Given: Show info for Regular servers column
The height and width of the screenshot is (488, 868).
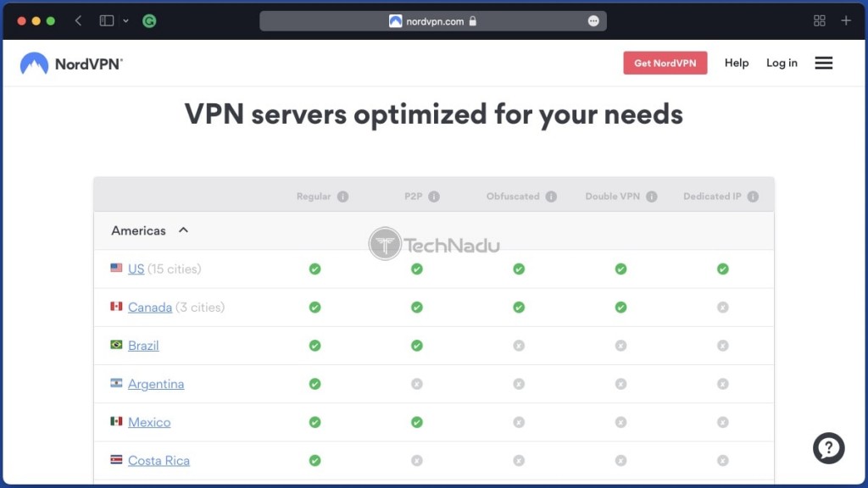Looking at the screenshot, I should pyautogui.click(x=343, y=197).
